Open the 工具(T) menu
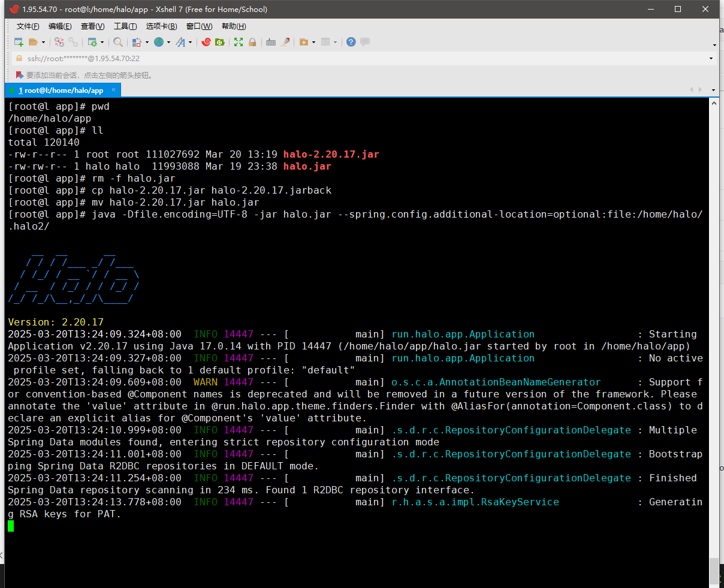Viewport: 724px width, 588px height. [125, 26]
